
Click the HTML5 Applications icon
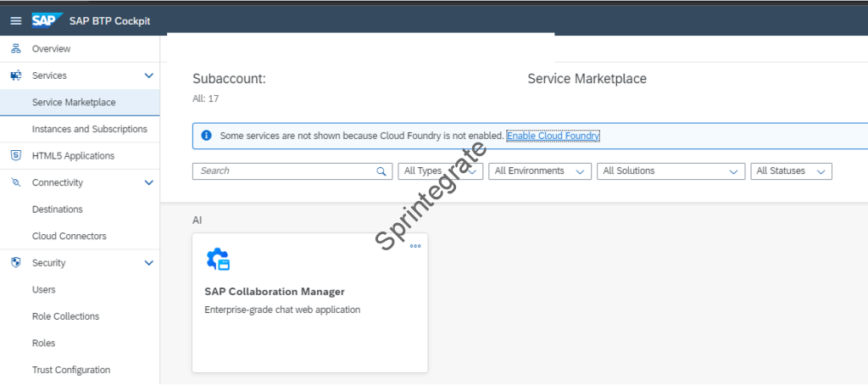coord(15,156)
